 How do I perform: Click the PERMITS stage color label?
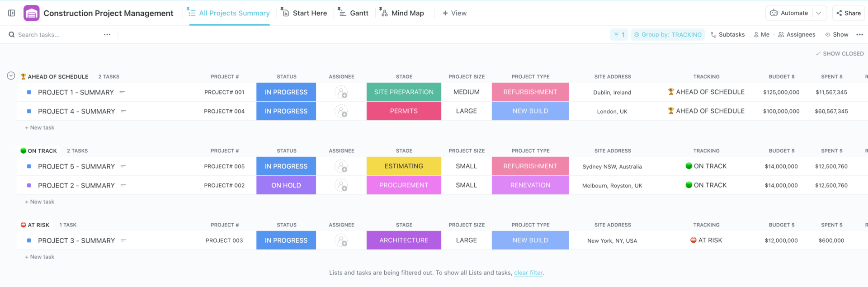tap(404, 111)
